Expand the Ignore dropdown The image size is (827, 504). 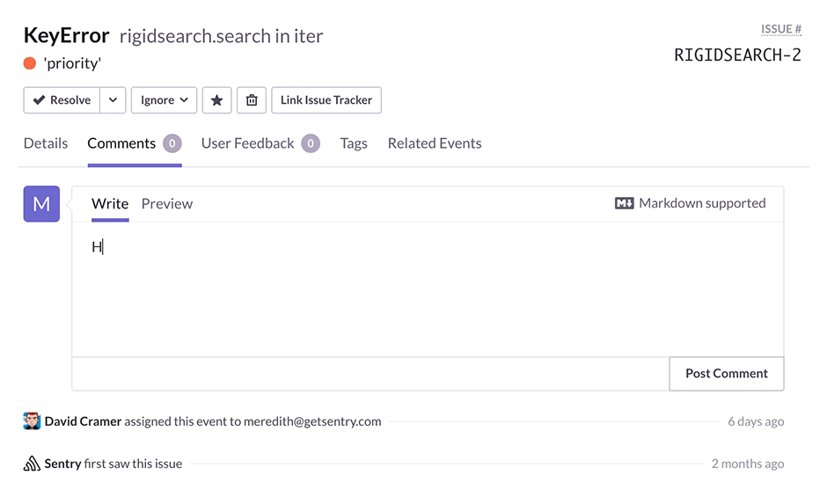pos(164,100)
